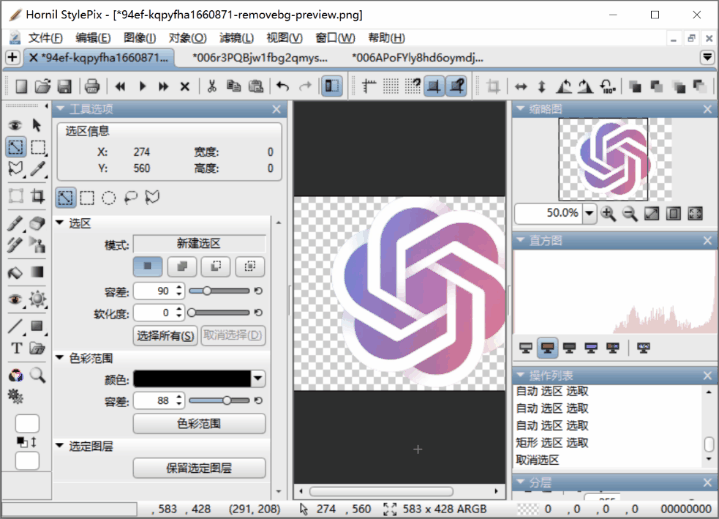This screenshot has width=719, height=519.
Task: Open the 图像(I) menu
Action: 139,38
